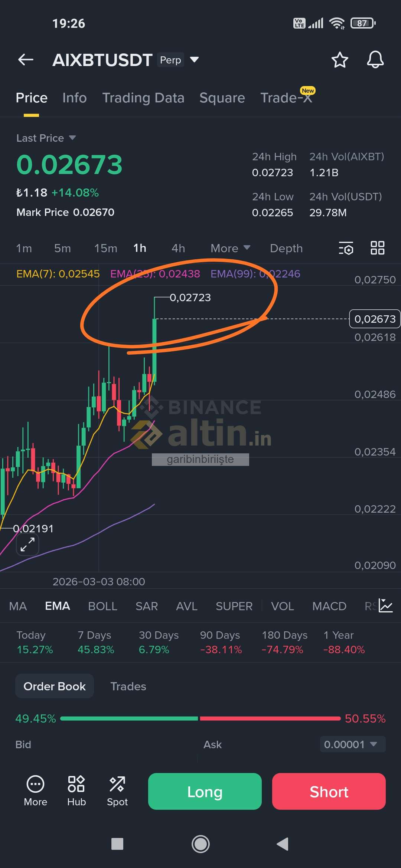Viewport: 401px width, 868px height.
Task: Switch to the Trades tab
Action: (128, 686)
